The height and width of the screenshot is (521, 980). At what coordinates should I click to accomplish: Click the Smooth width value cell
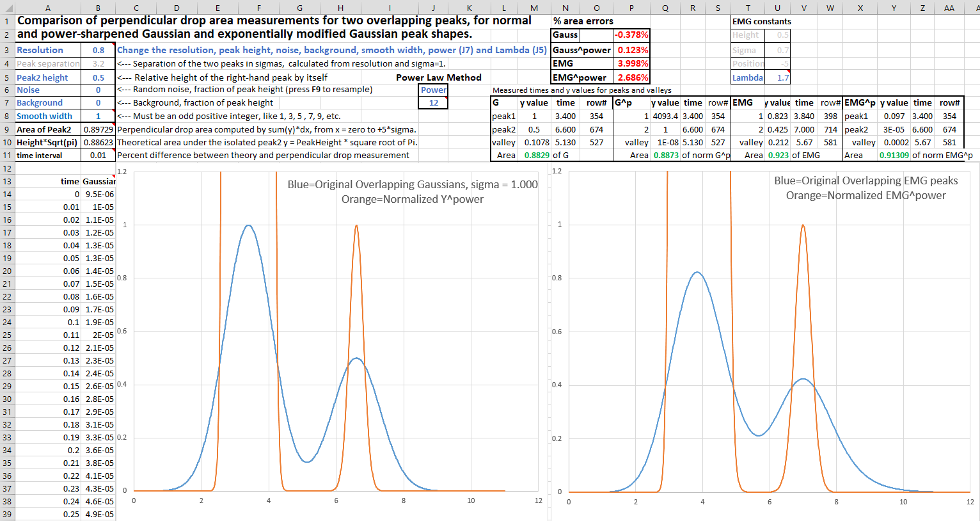tap(98, 116)
